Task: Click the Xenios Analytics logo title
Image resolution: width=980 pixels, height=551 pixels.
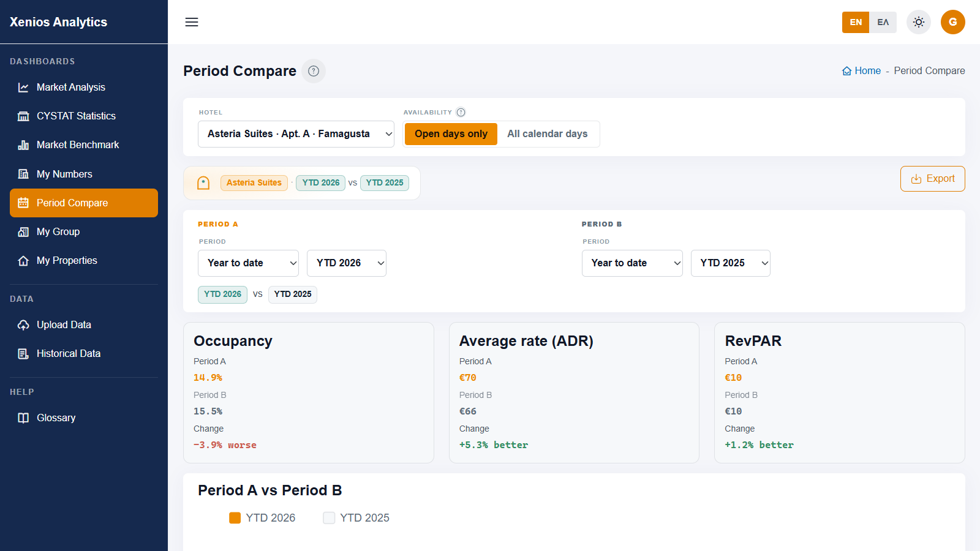Action: [59, 22]
